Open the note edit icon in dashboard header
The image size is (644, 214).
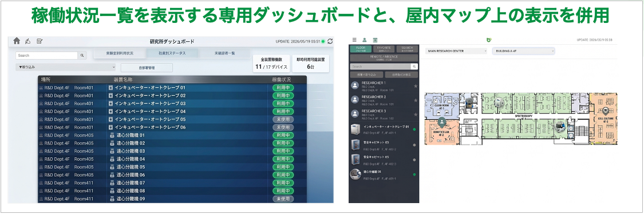pos(39,41)
